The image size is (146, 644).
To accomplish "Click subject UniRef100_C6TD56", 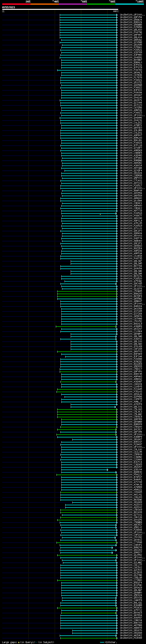I will [131, 108].
